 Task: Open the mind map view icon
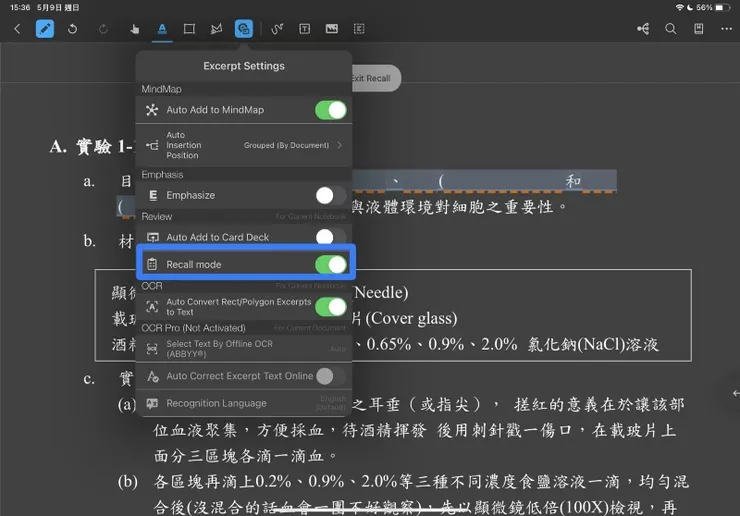643,29
